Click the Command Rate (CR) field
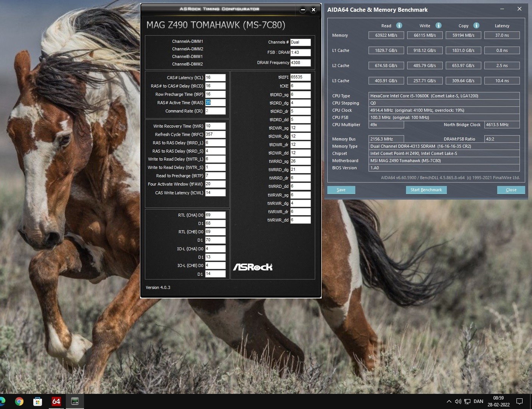 215,111
